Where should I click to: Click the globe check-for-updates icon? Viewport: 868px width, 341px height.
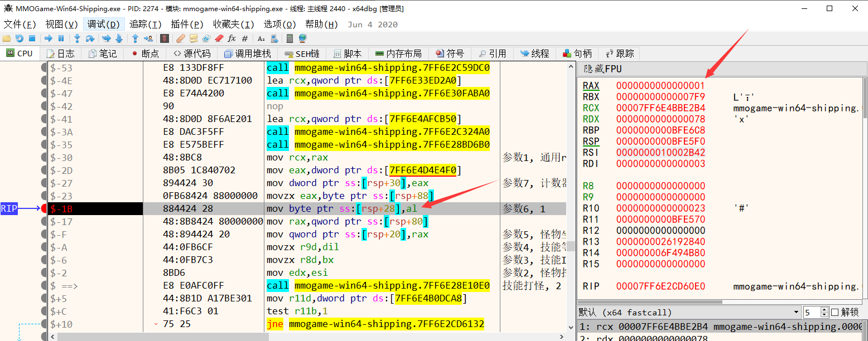point(302,38)
